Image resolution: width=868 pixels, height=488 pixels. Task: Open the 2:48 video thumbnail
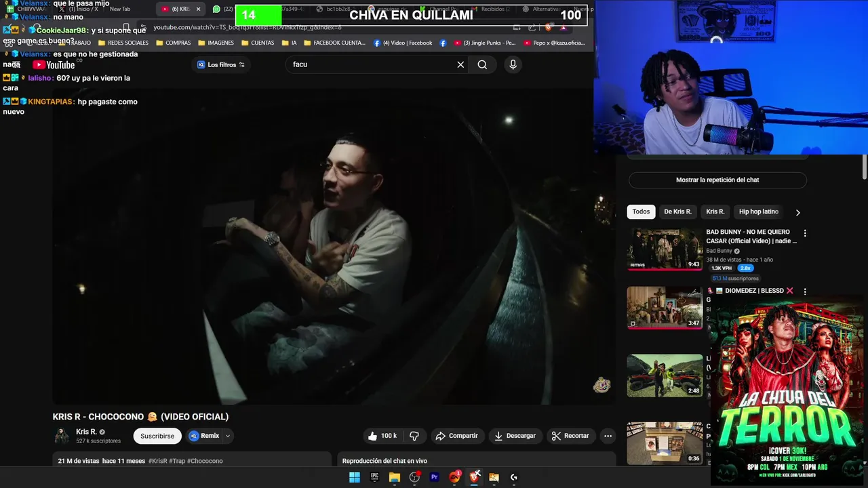click(665, 375)
